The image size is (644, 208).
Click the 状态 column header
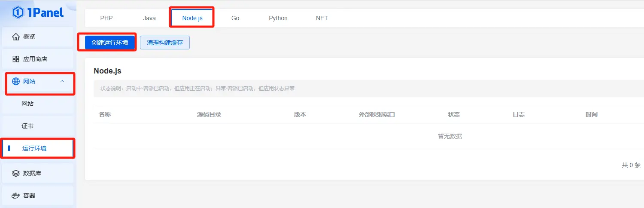(x=454, y=114)
